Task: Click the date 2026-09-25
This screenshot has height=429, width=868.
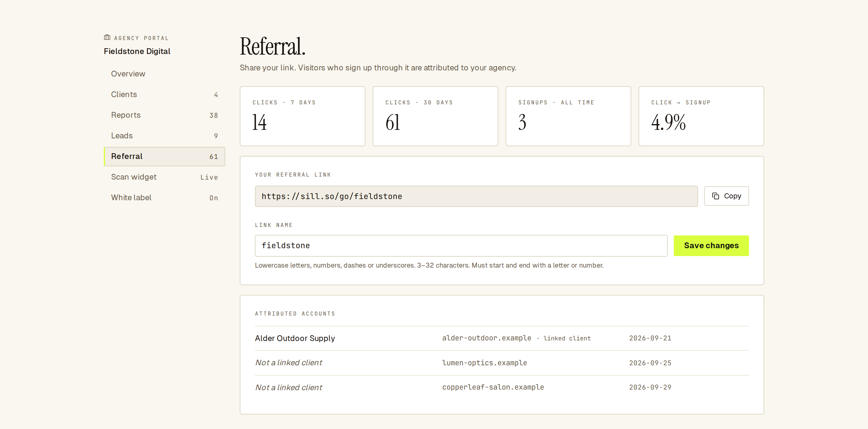Action: click(x=650, y=363)
